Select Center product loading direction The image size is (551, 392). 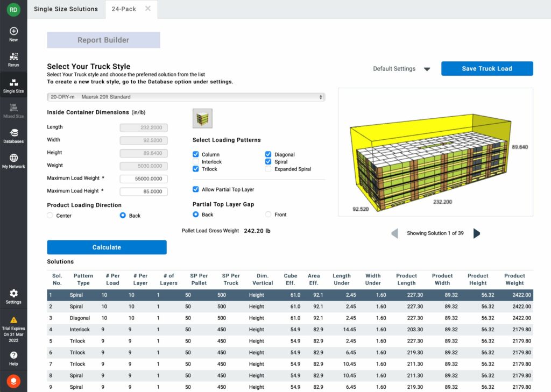click(x=51, y=216)
